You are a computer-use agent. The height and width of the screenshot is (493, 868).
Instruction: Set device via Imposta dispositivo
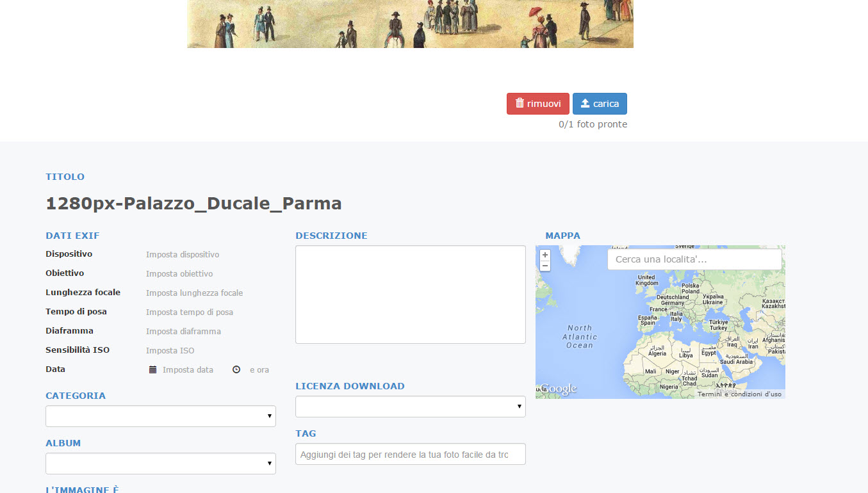[183, 255]
